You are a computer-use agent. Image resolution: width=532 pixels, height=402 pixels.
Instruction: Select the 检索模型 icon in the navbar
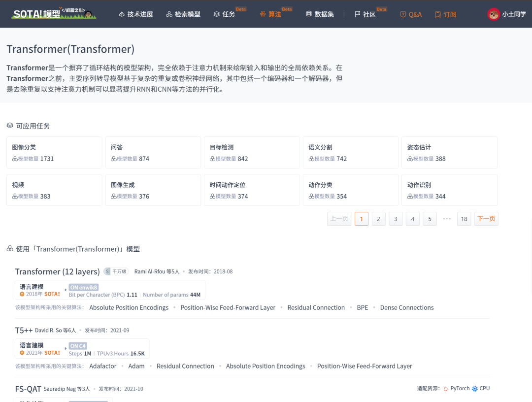(168, 14)
